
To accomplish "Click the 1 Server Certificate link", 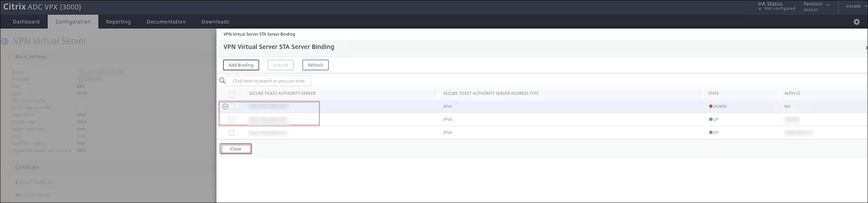I will pyautogui.click(x=34, y=182).
